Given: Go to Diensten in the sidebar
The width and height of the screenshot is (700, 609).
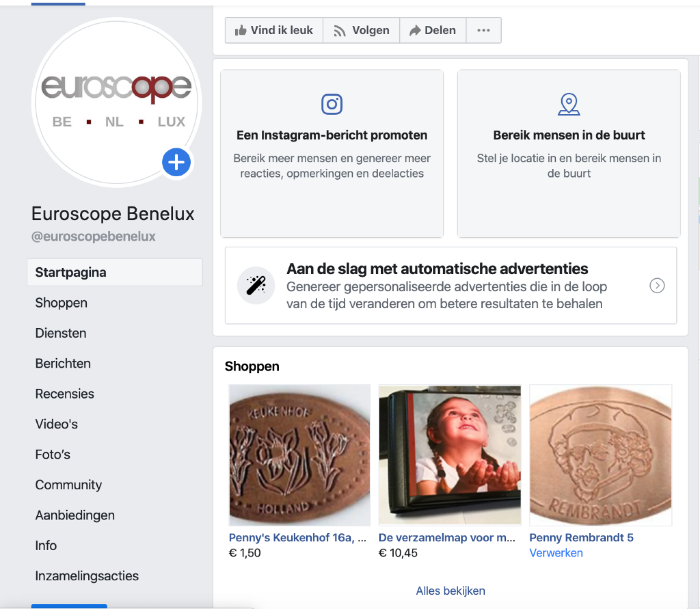Looking at the screenshot, I should click(x=61, y=333).
